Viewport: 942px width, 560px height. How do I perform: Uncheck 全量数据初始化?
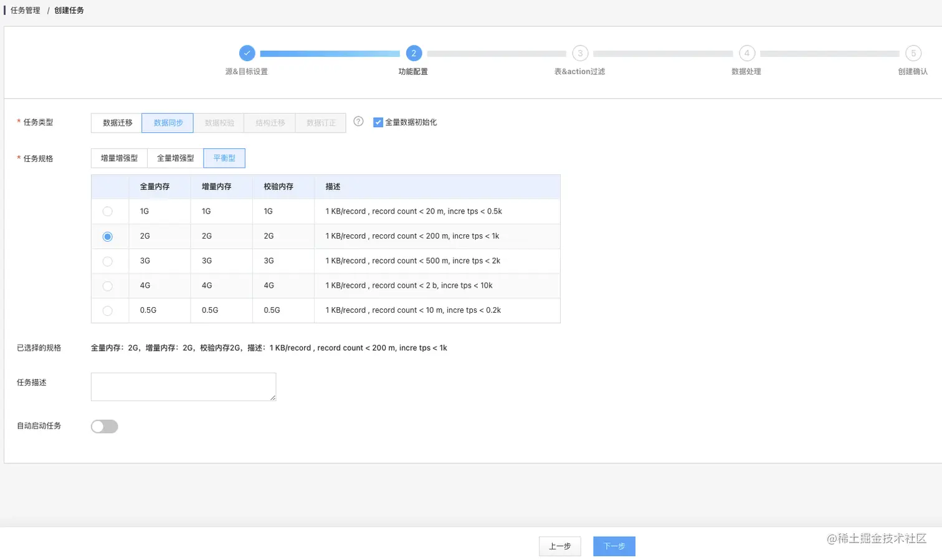pos(378,122)
